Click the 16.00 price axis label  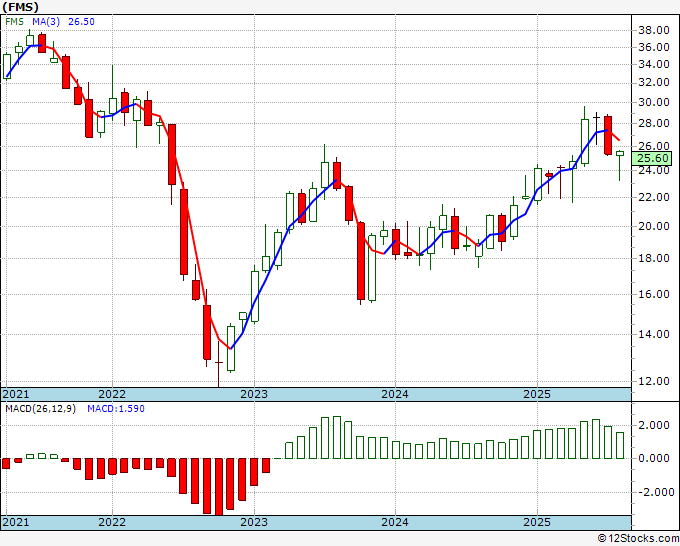(653, 294)
